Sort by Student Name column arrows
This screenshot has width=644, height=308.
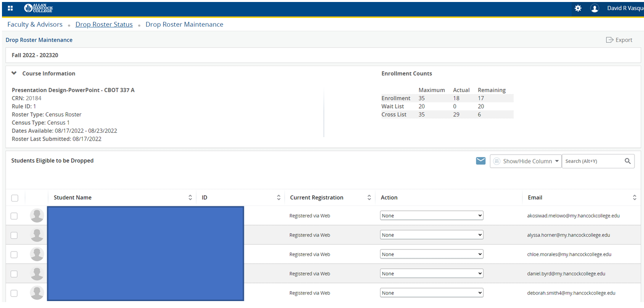190,198
